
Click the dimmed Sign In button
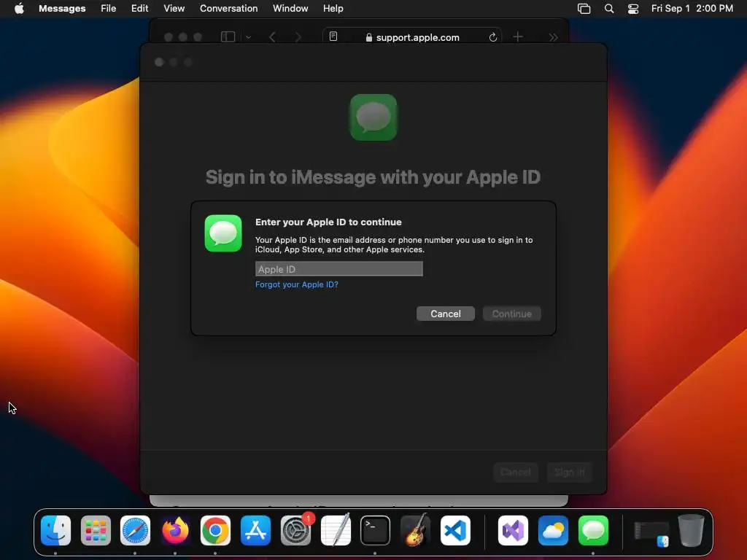coord(569,472)
